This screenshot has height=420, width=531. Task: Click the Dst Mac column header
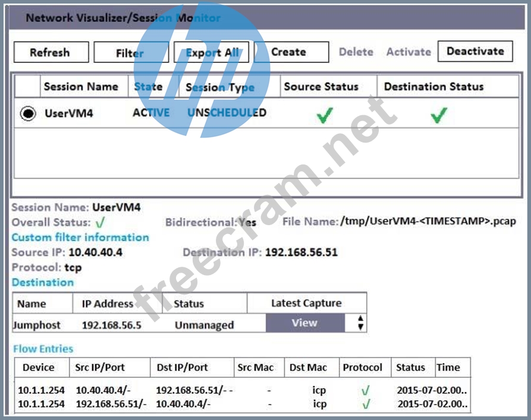(x=308, y=367)
